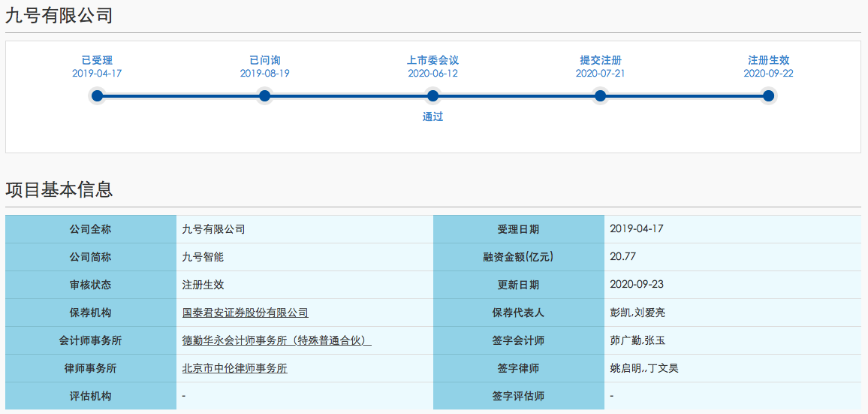Click the 提交注册 timeline node dot
Screen dimensions: 868x414
pos(600,96)
